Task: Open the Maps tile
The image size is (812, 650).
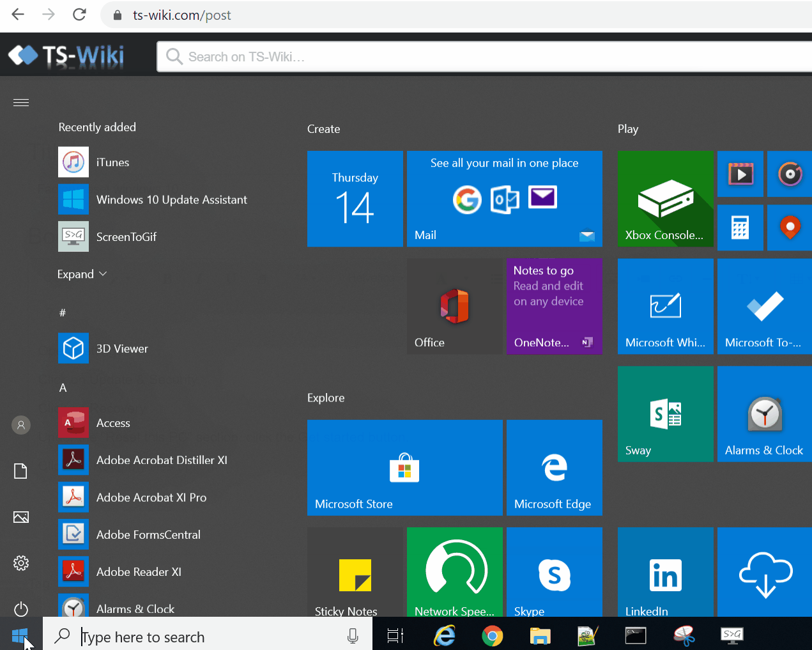Action: [790, 228]
